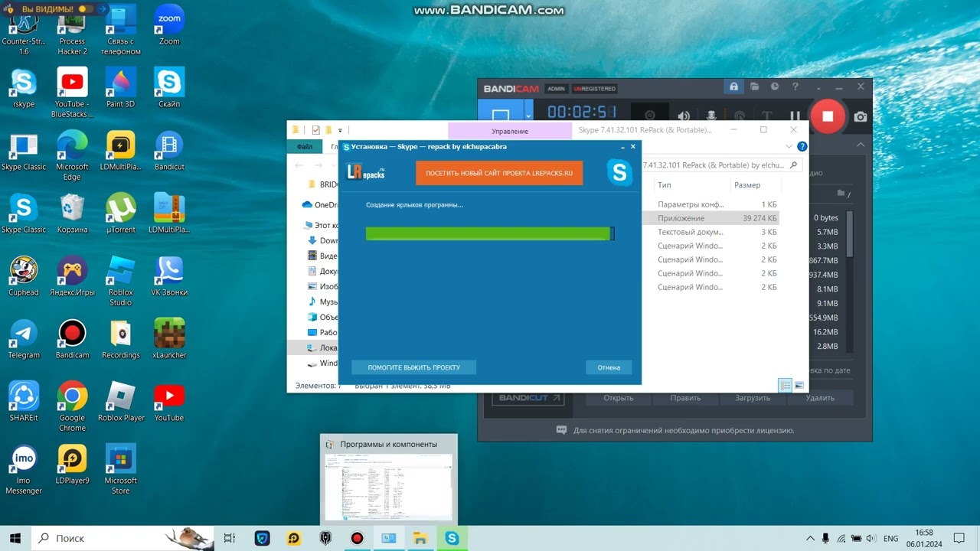This screenshot has height=551, width=980.
Task: Open Файл tab in Explorer
Action: click(x=305, y=147)
